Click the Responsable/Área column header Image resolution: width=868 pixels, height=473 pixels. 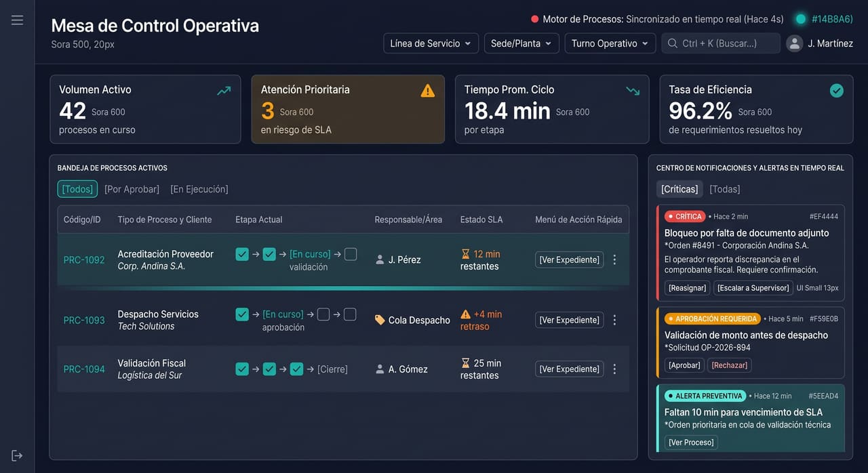tap(408, 220)
